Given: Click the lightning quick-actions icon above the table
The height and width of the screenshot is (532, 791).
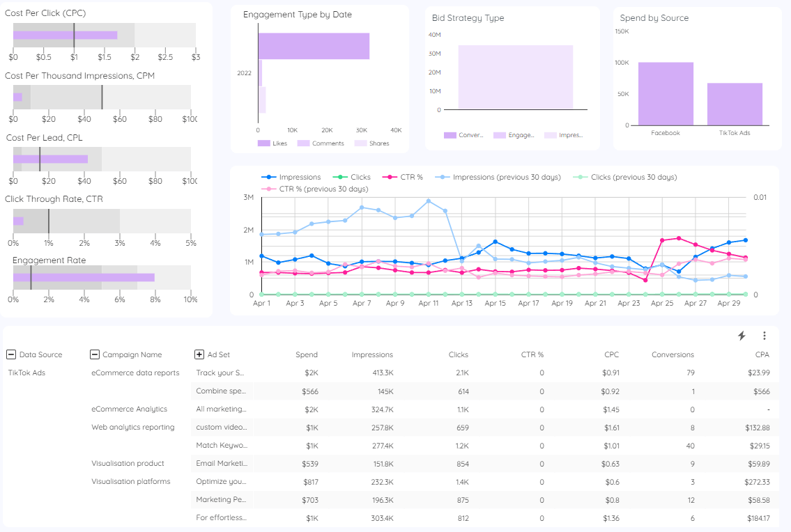Looking at the screenshot, I should coord(741,335).
